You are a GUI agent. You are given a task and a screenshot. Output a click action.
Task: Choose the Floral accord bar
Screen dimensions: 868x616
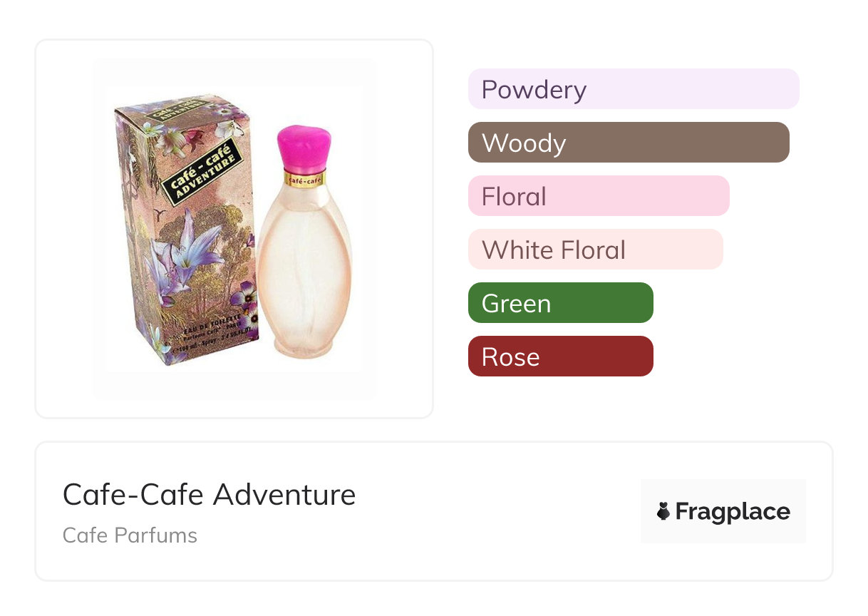pos(598,196)
